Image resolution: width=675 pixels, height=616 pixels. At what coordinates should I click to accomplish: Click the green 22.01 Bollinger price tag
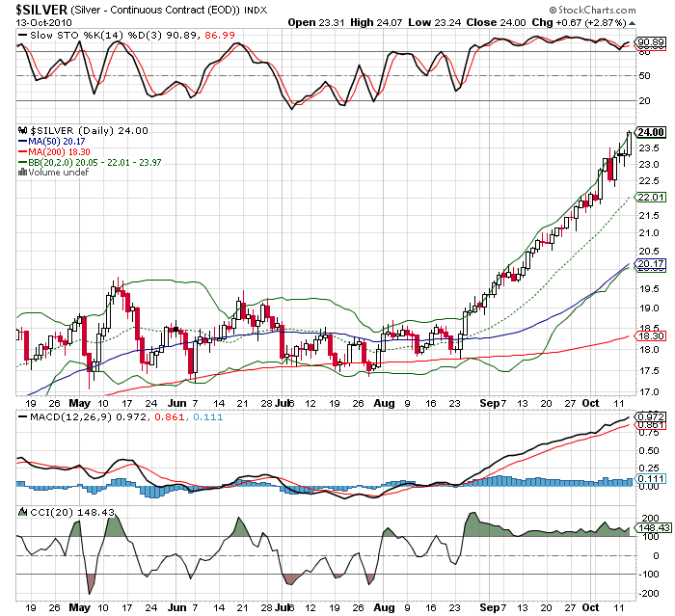(651, 197)
